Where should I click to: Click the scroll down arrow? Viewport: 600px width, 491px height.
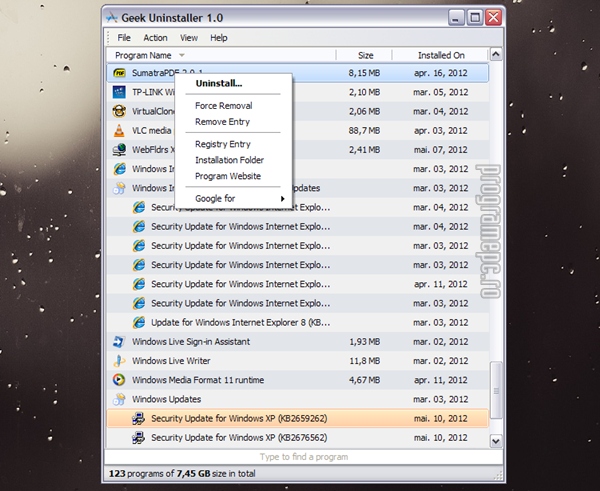[496, 441]
